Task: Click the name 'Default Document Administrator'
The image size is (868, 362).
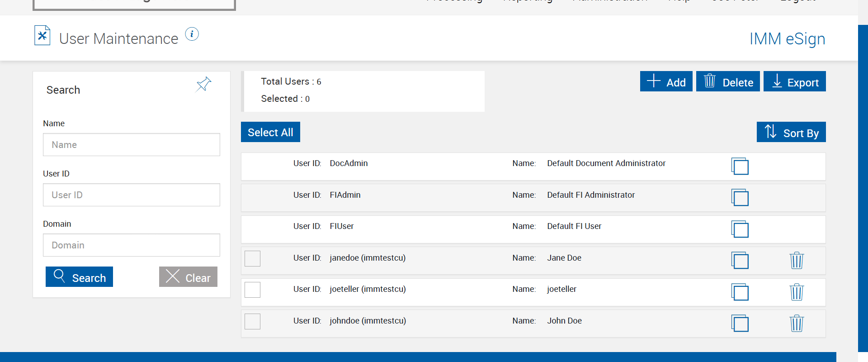Action: click(x=606, y=163)
